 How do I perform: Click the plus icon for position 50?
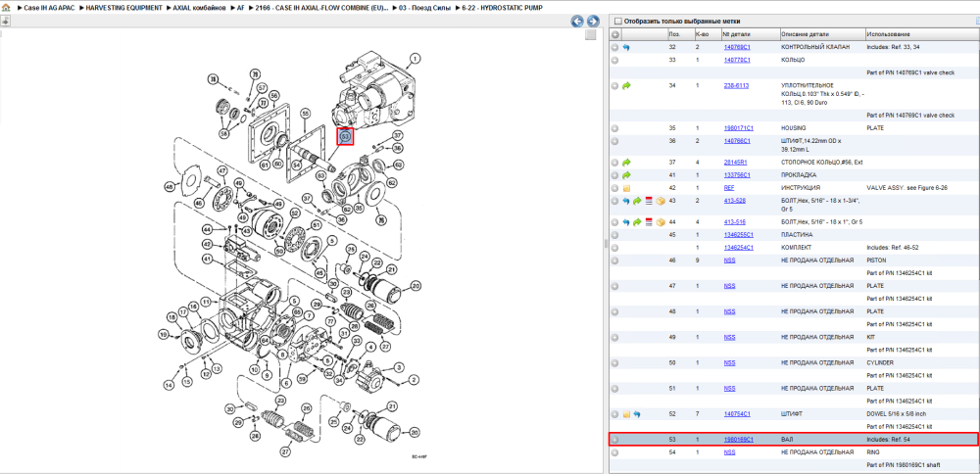click(x=615, y=362)
